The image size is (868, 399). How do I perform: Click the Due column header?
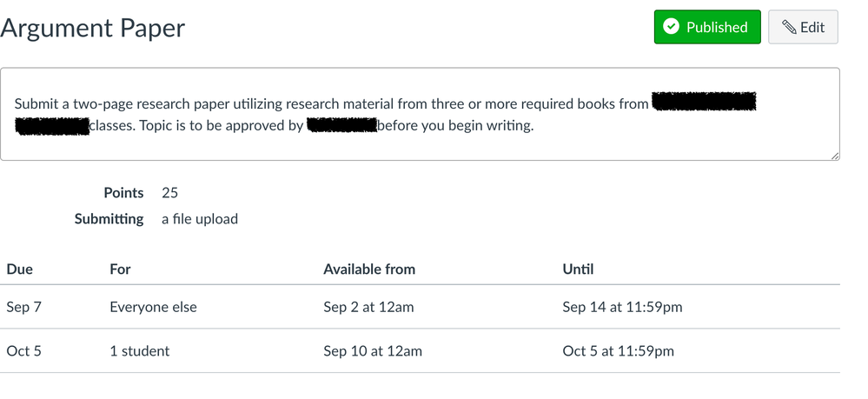[x=19, y=269]
